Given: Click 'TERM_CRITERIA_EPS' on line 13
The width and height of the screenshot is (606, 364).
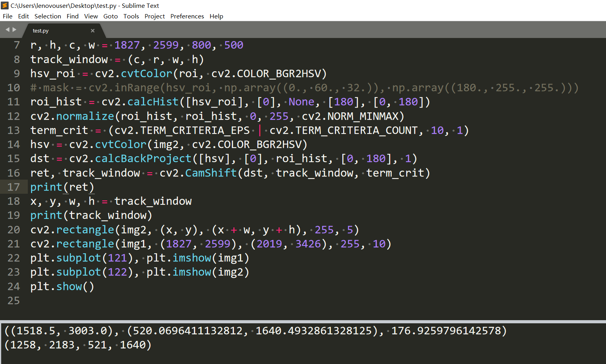Looking at the screenshot, I should (x=195, y=130).
